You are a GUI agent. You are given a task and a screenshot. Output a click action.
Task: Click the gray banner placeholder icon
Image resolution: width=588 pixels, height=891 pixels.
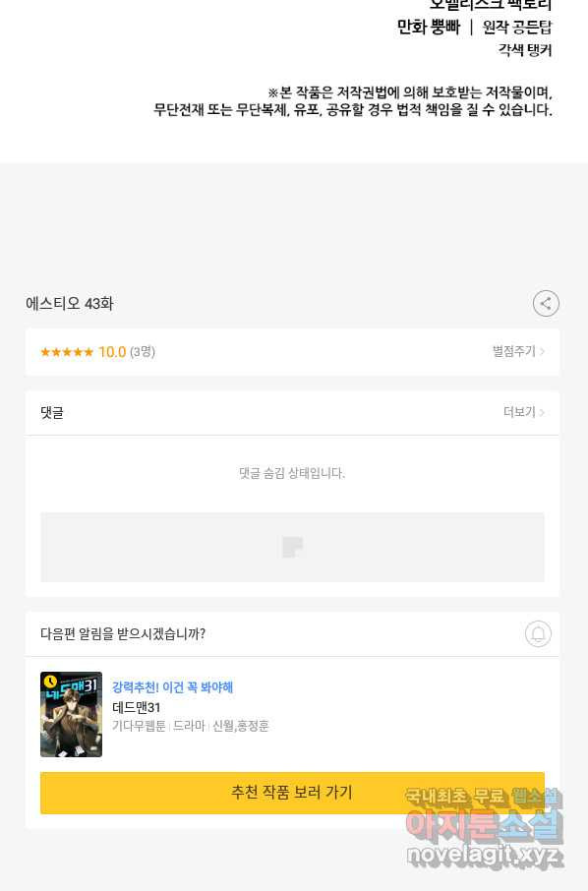pos(292,547)
